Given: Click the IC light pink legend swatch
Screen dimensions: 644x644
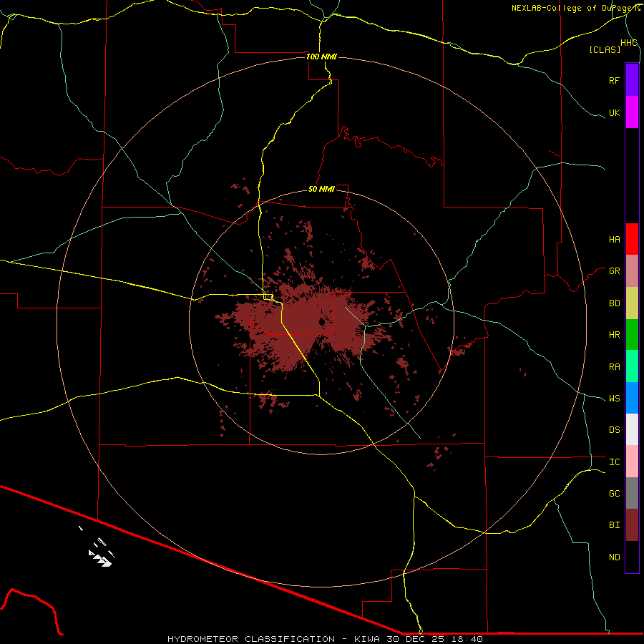Looking at the screenshot, I should (632, 462).
